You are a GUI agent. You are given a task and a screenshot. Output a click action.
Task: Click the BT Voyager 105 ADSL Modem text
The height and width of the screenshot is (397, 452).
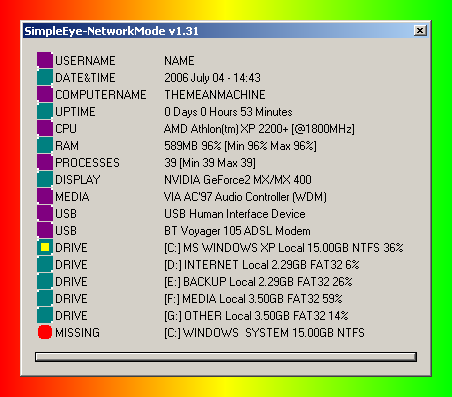tap(237, 231)
